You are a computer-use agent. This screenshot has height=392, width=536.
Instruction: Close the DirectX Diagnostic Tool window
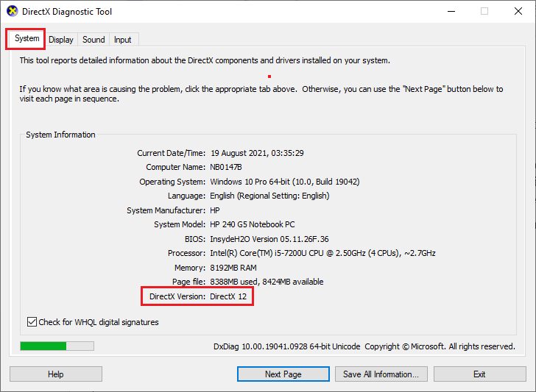[518, 11]
